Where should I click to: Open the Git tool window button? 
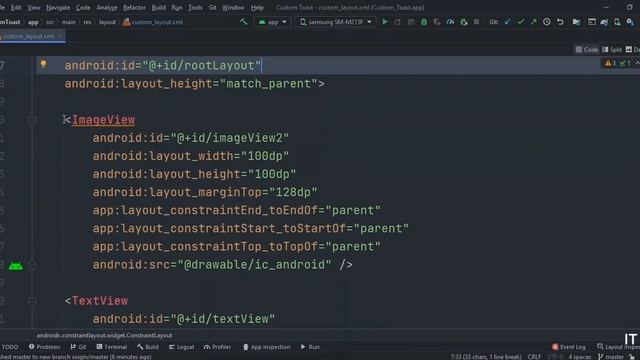click(78, 347)
